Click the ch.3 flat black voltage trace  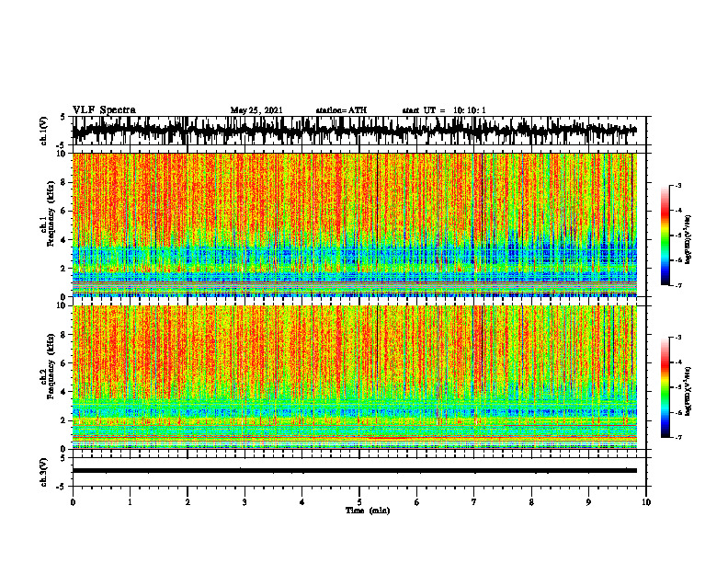click(x=354, y=471)
